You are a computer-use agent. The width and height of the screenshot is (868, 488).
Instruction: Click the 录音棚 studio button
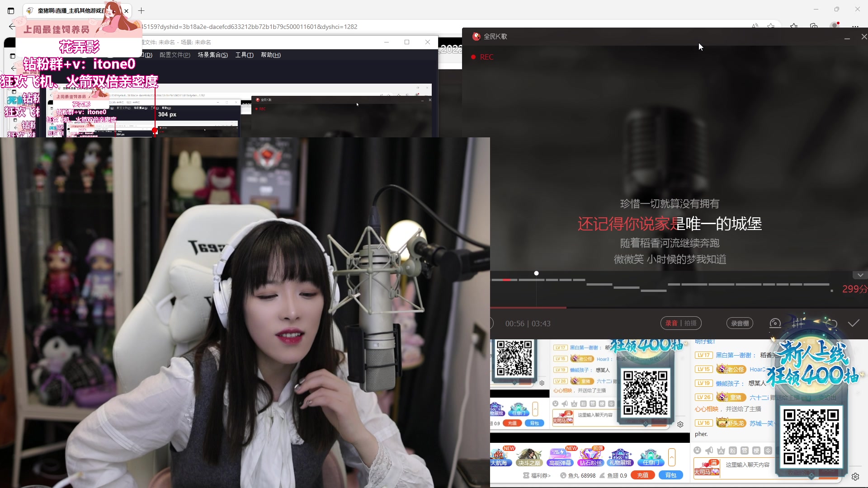pyautogui.click(x=740, y=323)
